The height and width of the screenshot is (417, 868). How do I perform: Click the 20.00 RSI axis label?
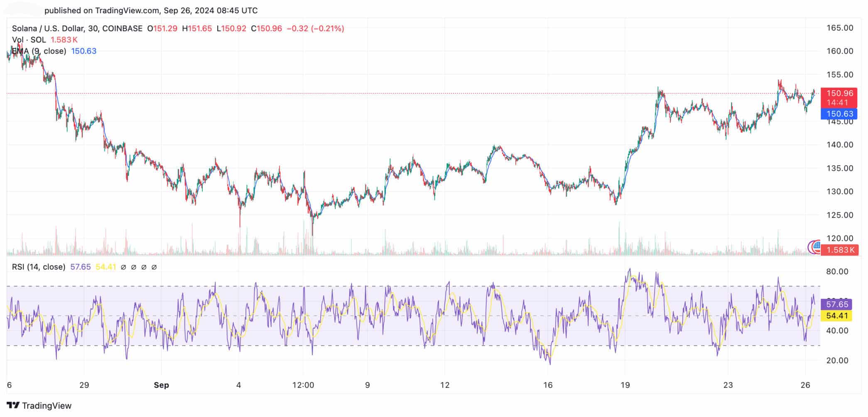click(837, 360)
